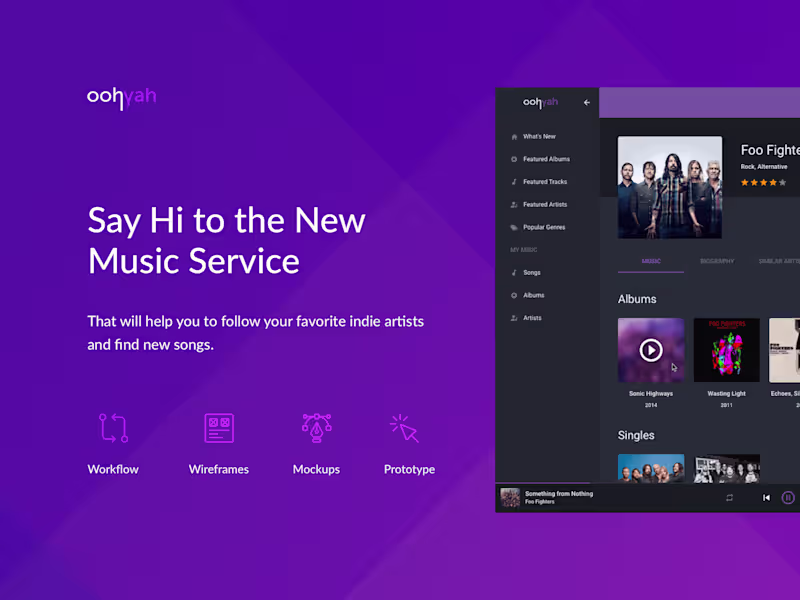This screenshot has width=800, height=600.
Task: Click the note icon beside Songs
Action: pyautogui.click(x=514, y=273)
